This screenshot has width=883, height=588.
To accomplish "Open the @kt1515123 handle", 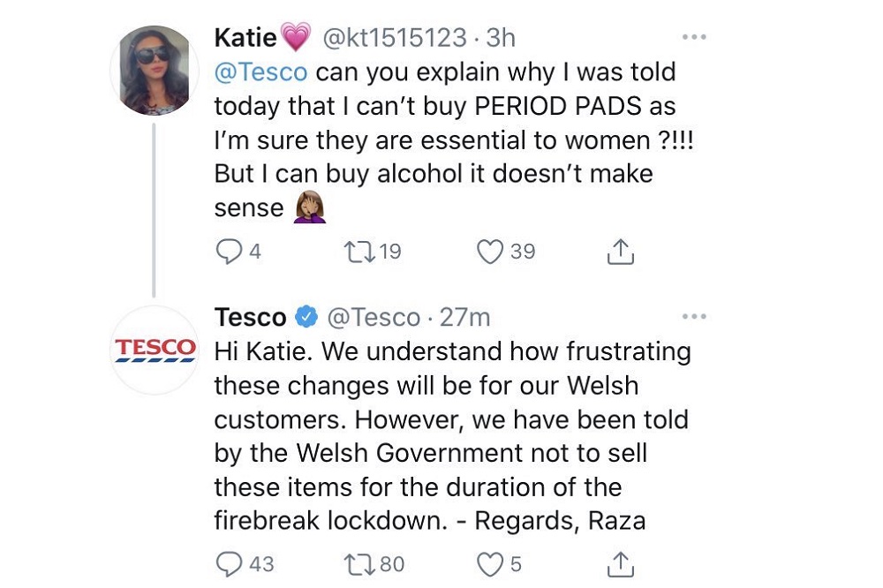I will [x=394, y=38].
